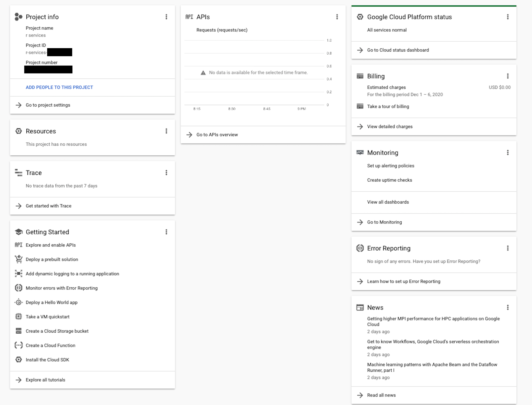Click the arrow beside Read all news
The height and width of the screenshot is (405, 532).
pos(360,395)
